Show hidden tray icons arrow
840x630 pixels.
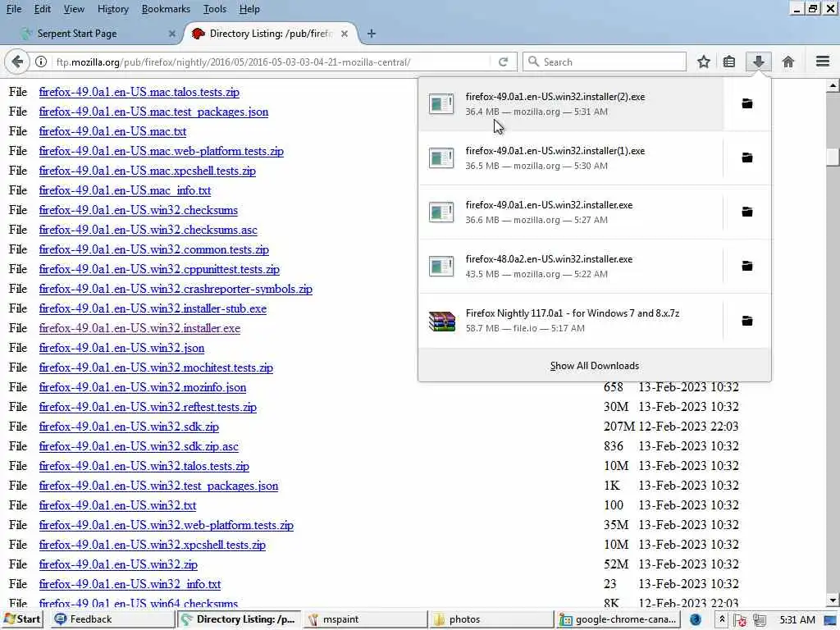click(x=722, y=619)
